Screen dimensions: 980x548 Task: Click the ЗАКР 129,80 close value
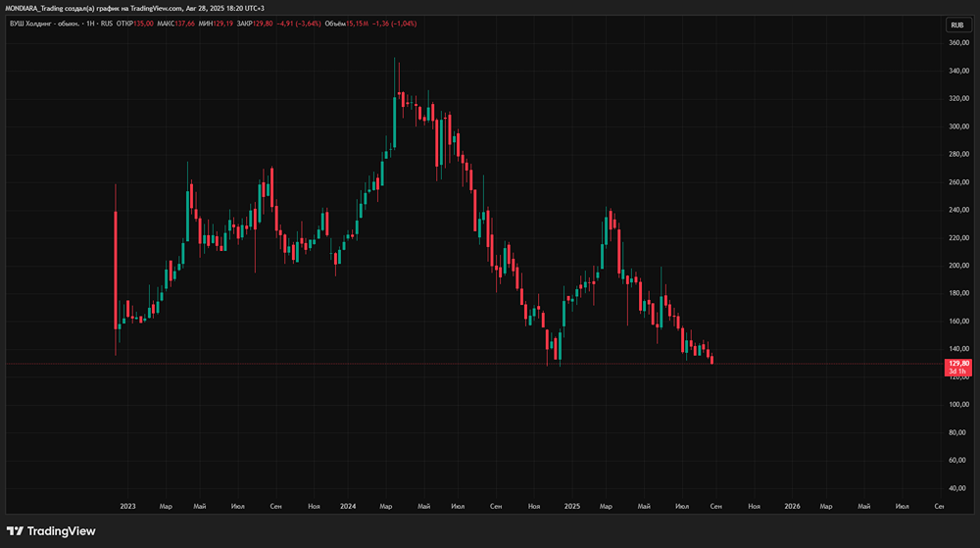tap(255, 24)
